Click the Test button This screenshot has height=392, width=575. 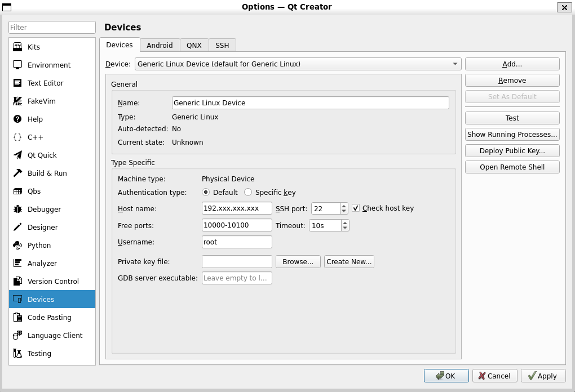(512, 118)
